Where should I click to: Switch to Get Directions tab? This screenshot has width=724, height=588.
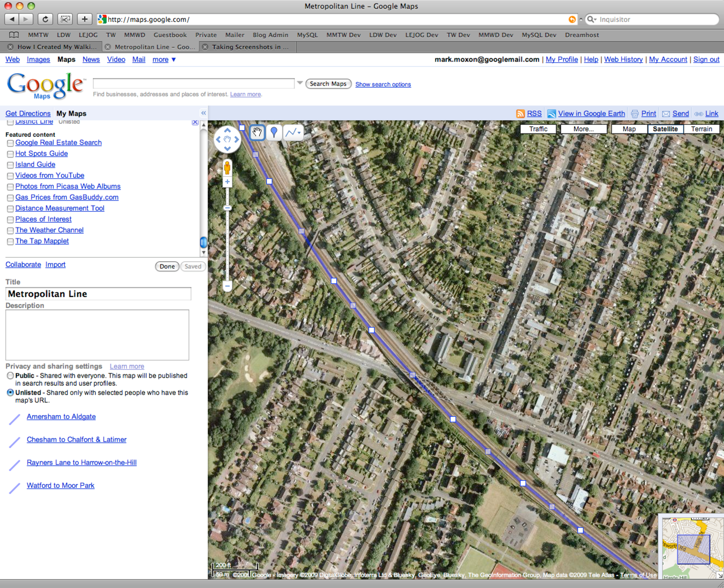[x=28, y=114]
